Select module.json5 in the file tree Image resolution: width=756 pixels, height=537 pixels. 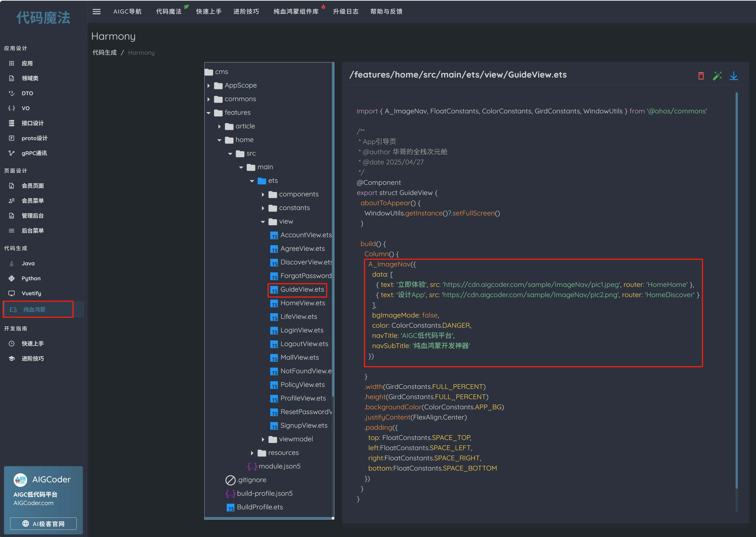coord(279,466)
